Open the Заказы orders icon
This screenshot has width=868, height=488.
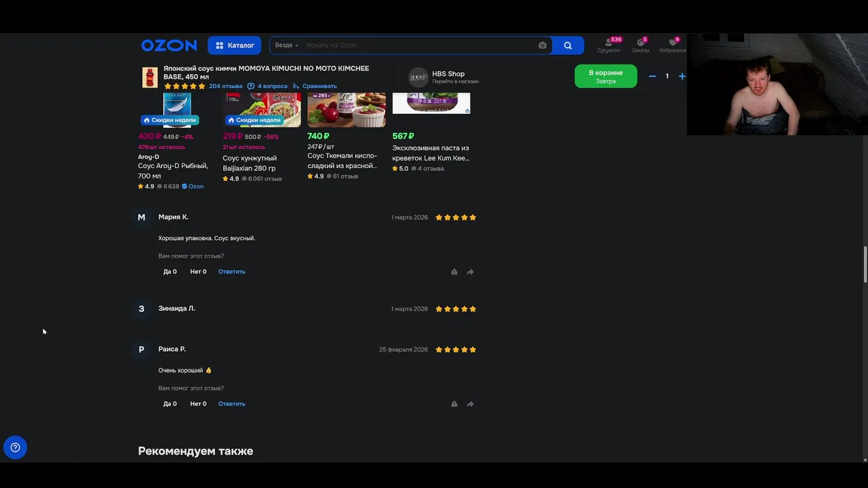coord(640,45)
